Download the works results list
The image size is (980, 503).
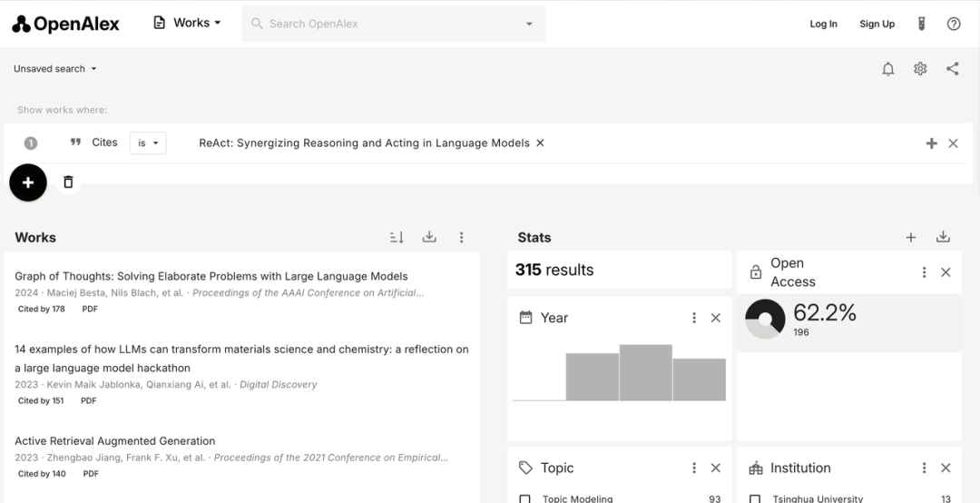click(x=429, y=237)
